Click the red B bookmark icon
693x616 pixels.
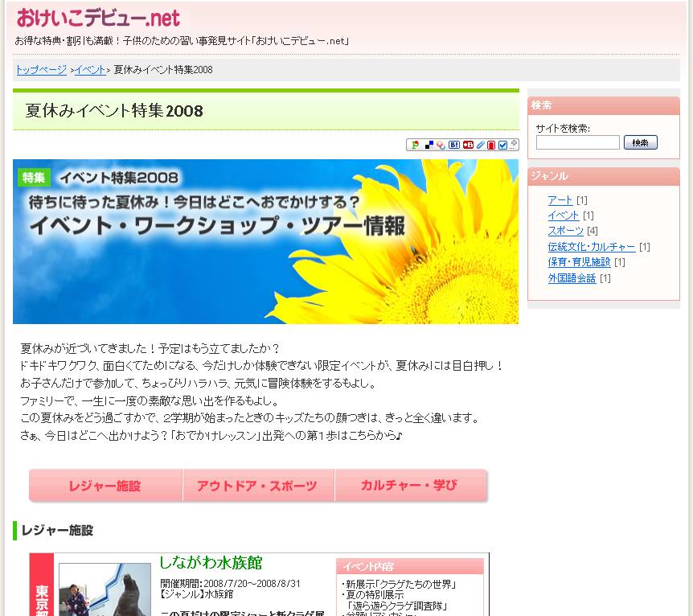(468, 145)
